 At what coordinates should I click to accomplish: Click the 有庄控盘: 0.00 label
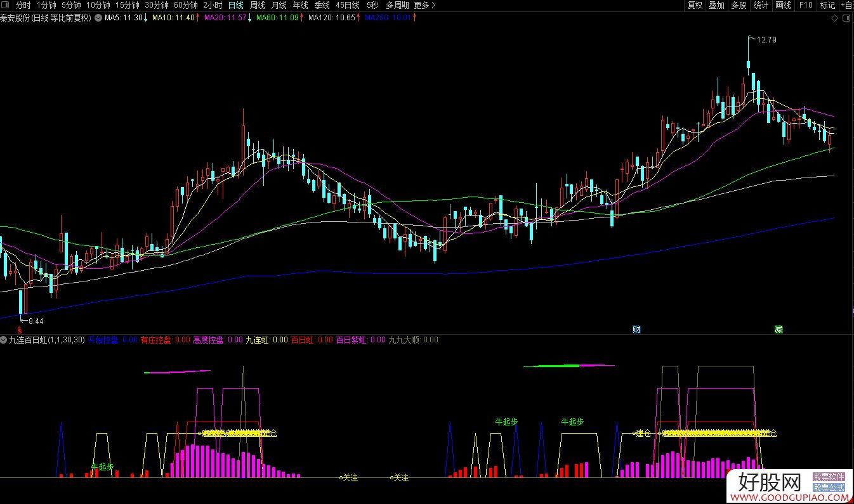(x=166, y=340)
